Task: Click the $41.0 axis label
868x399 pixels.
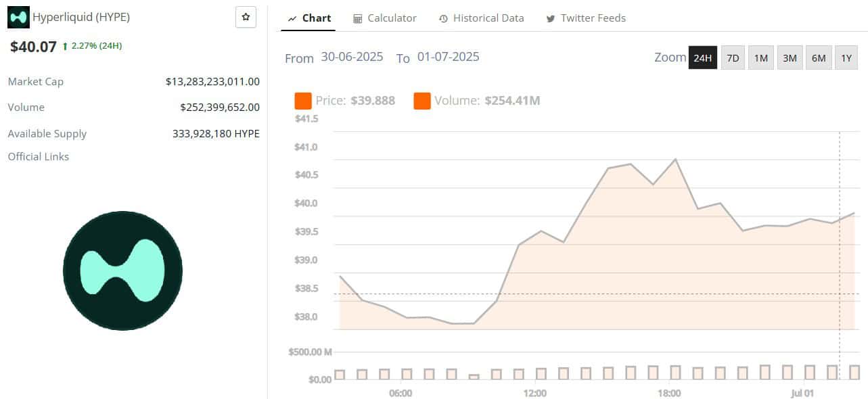Action: [306, 147]
